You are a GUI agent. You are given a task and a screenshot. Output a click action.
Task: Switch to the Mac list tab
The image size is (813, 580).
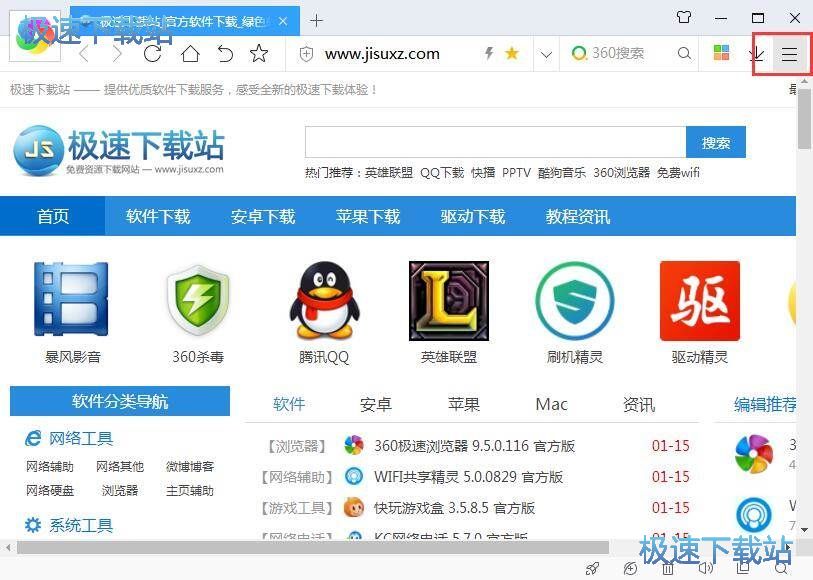[x=551, y=404]
